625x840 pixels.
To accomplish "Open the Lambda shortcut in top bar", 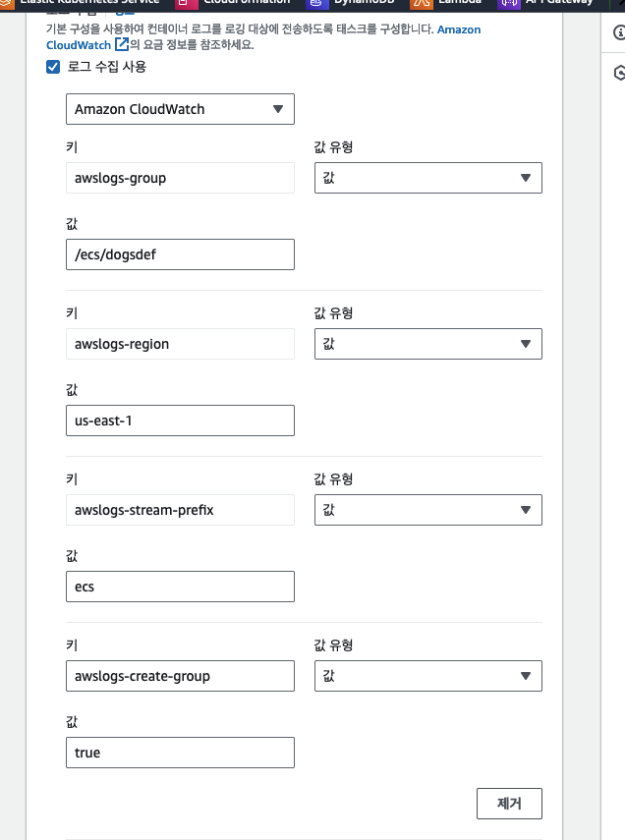I will (x=448, y=2).
